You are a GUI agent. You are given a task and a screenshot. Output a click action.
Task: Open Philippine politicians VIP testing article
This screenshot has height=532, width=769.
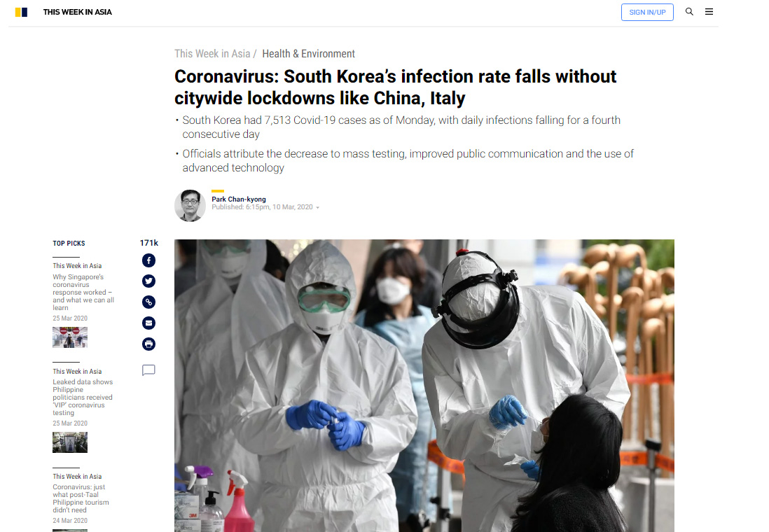pos(83,397)
